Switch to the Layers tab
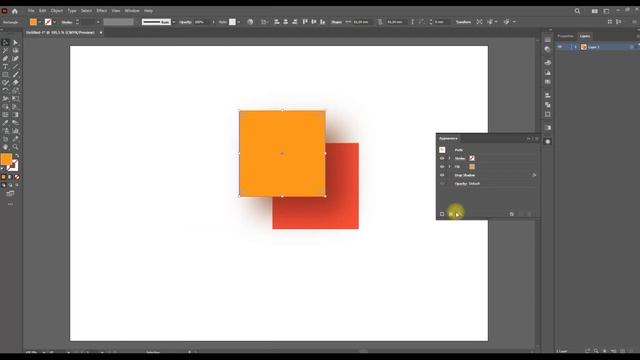The height and width of the screenshot is (360, 640). (585, 36)
